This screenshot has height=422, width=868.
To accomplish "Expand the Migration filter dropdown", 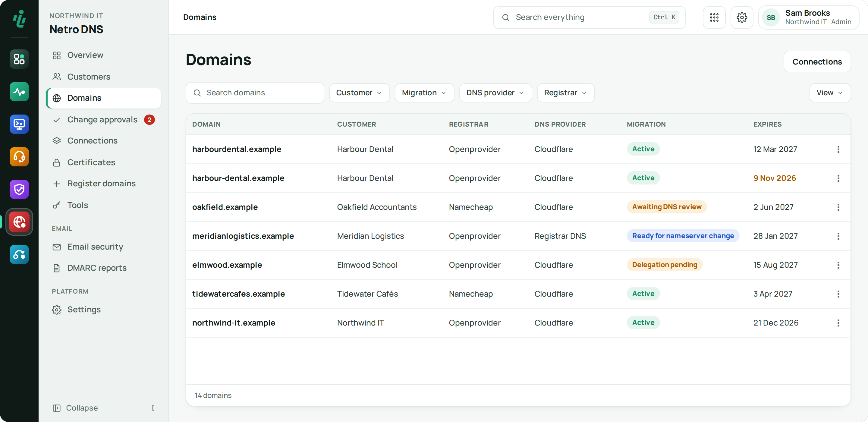I will 424,93.
